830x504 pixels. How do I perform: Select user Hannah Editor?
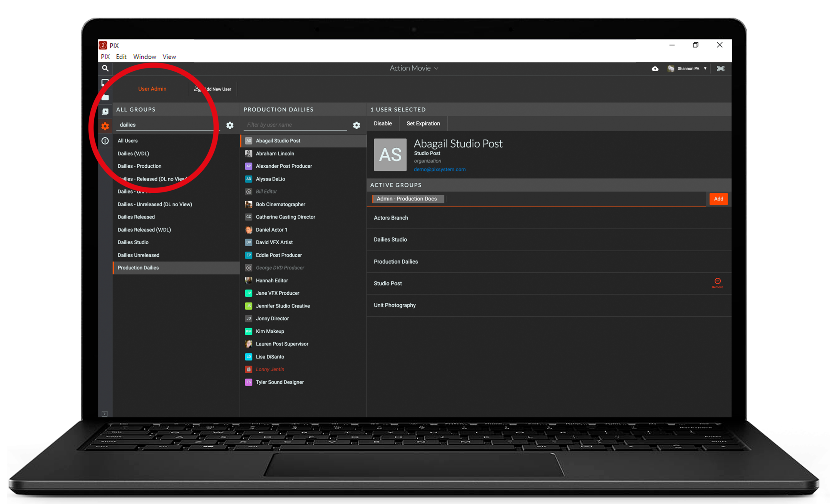(x=272, y=280)
